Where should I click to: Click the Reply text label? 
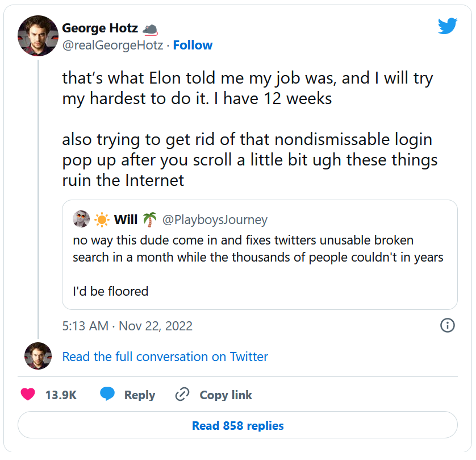coord(140,395)
